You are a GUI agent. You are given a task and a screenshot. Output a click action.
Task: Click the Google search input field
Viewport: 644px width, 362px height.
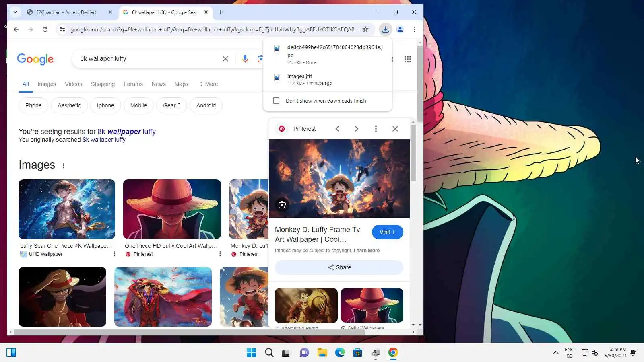[x=149, y=59]
